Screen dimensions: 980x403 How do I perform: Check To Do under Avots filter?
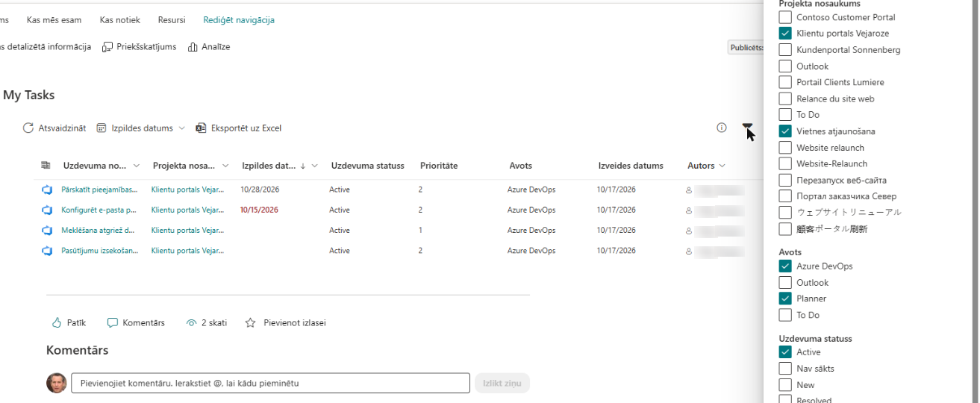coord(785,315)
